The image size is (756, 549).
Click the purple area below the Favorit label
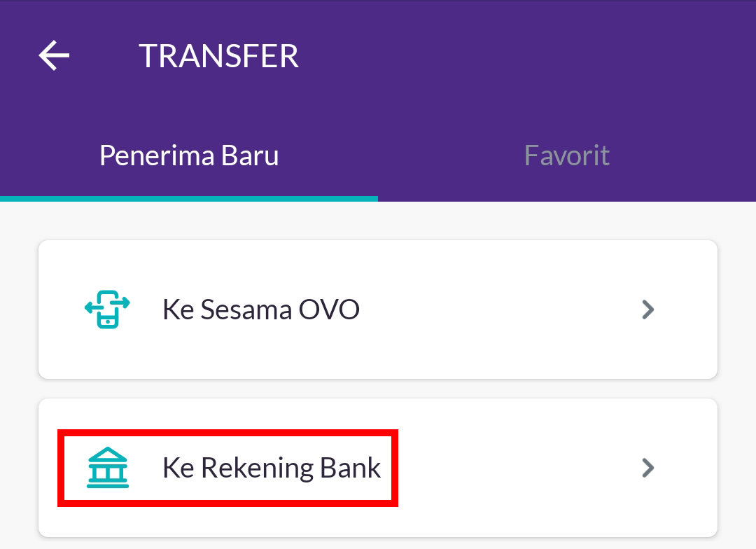567,188
